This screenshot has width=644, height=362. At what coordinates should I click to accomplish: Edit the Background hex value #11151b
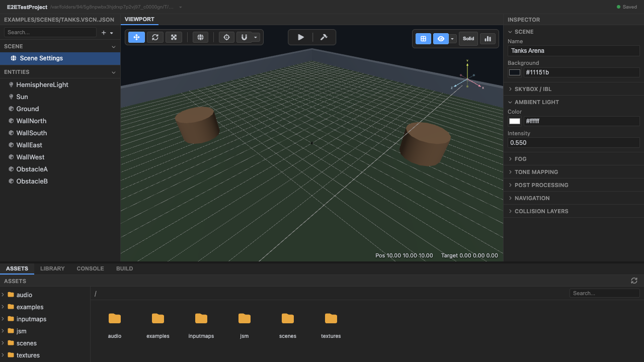pyautogui.click(x=582, y=72)
